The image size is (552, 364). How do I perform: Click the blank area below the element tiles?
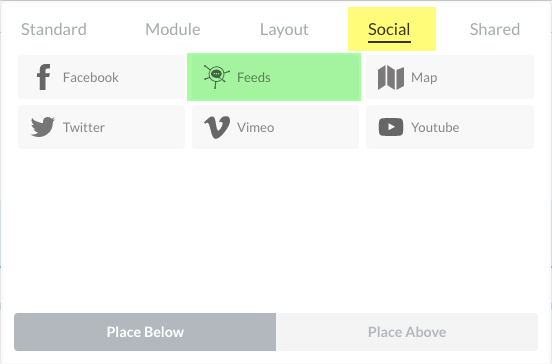(276, 229)
